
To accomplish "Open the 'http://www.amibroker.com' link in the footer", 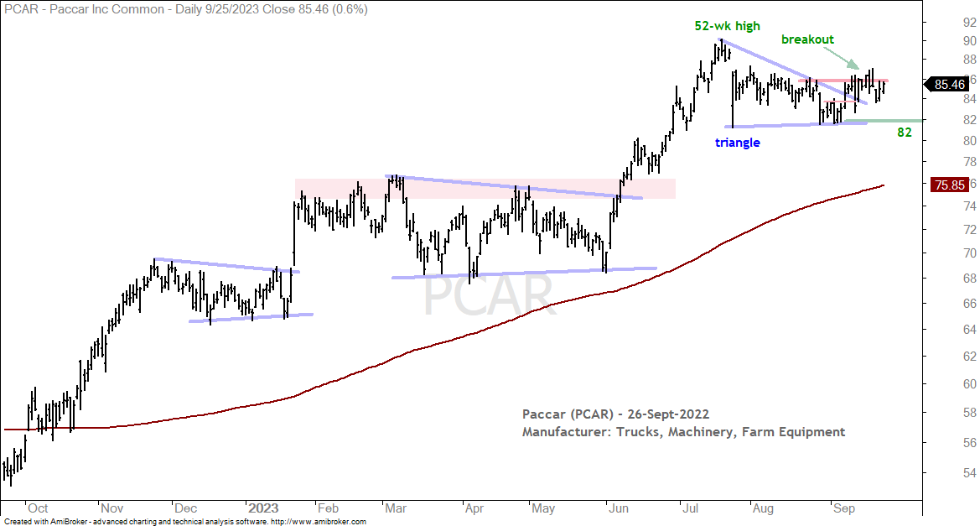I will (319, 522).
